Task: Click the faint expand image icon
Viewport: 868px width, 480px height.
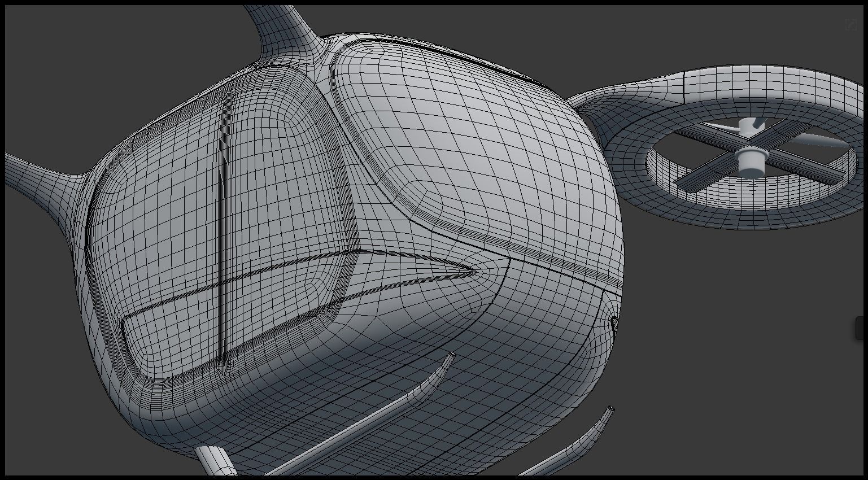Action: coord(850,25)
